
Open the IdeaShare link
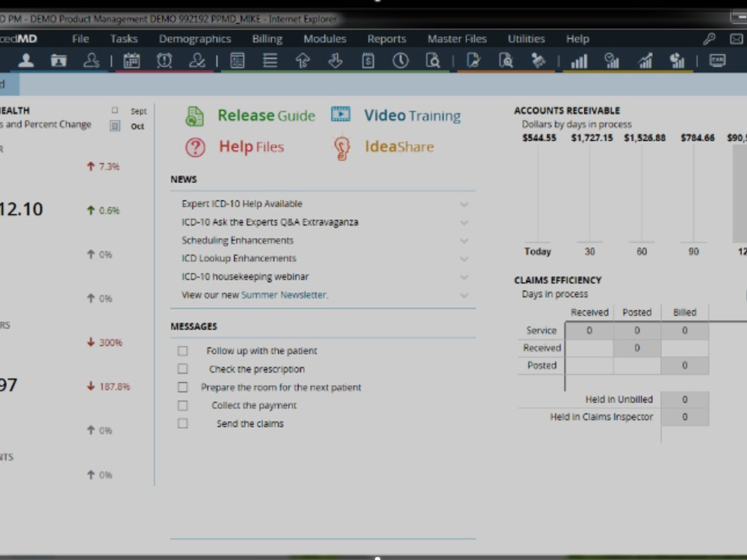399,146
